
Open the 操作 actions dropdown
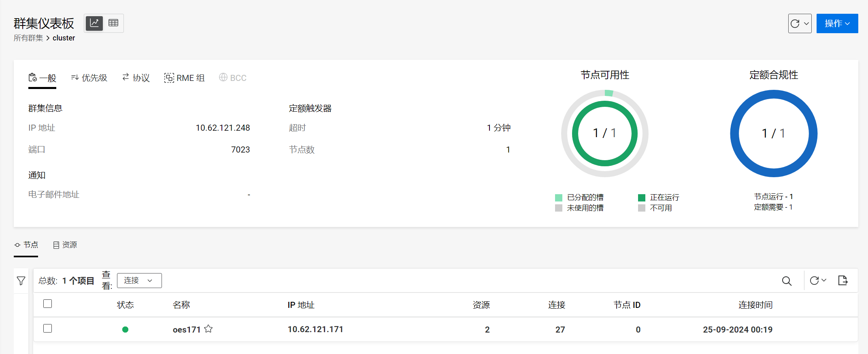[837, 23]
